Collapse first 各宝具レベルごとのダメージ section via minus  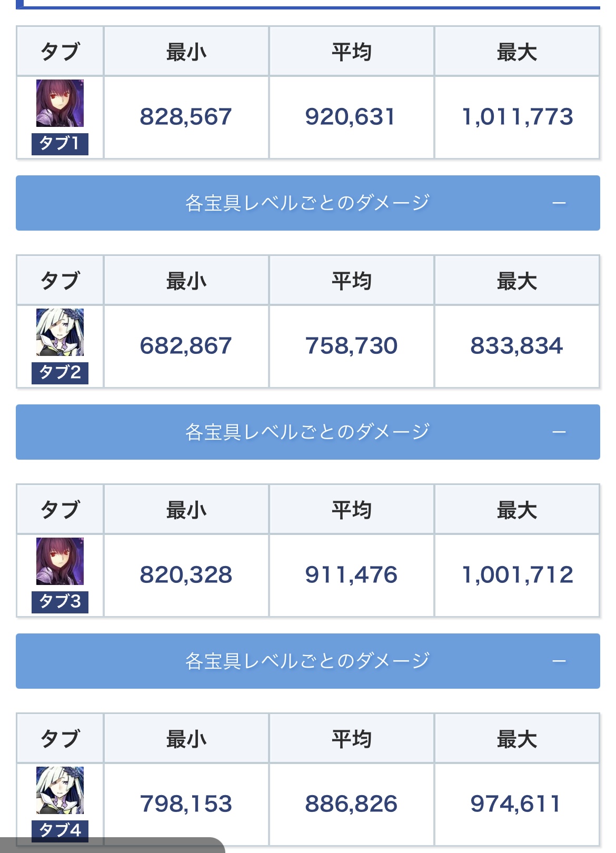click(x=559, y=203)
